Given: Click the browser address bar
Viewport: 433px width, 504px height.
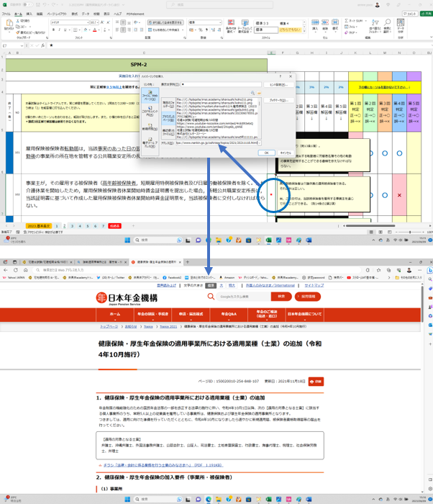Looking at the screenshot, I should pos(198,270).
